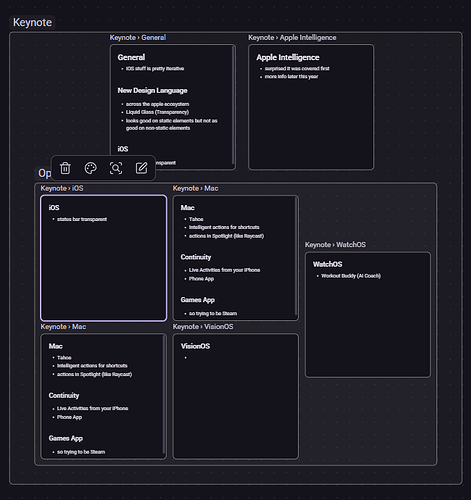The width and height of the screenshot is (471, 500).
Task: Delete the selected card with trash icon
Action: 65,168
